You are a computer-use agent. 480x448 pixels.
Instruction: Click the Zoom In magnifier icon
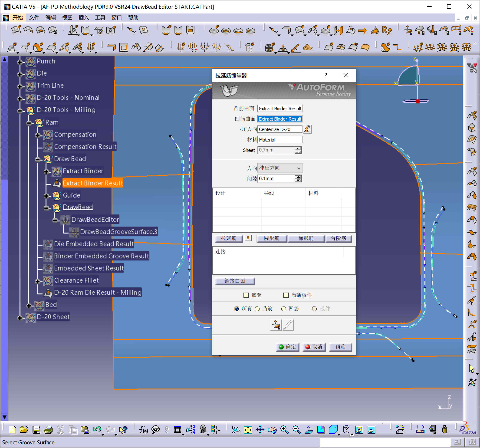point(284,430)
